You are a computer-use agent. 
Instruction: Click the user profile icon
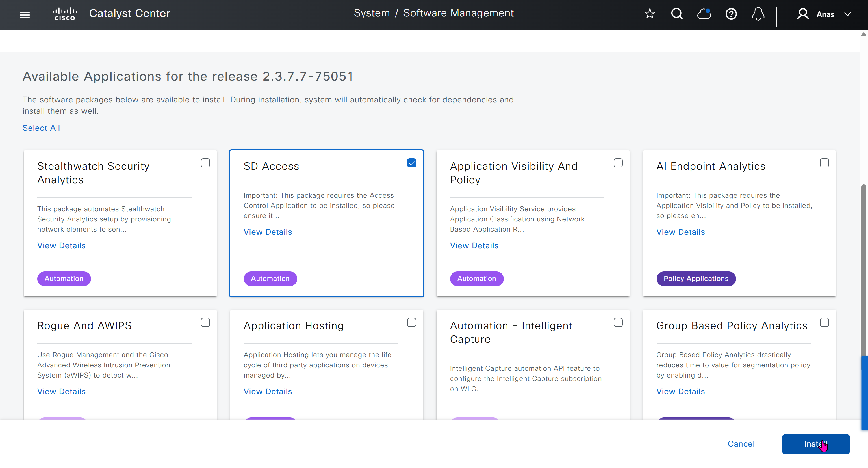803,14
